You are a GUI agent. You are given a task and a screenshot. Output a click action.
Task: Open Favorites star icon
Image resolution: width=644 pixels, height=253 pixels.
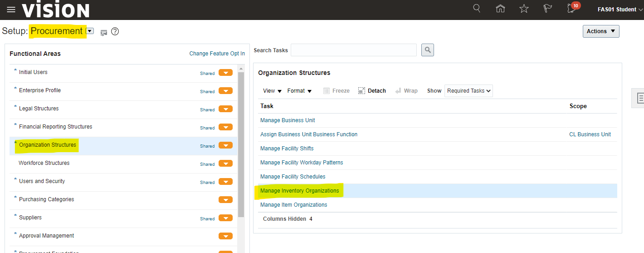coord(524,9)
